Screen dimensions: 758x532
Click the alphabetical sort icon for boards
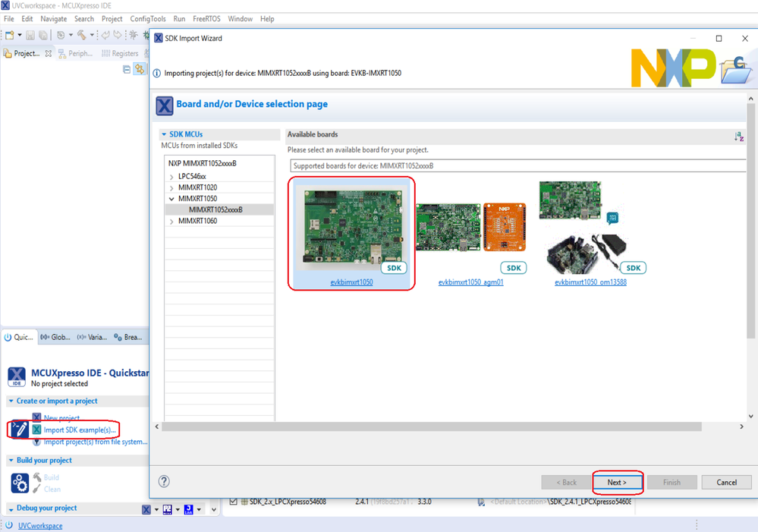point(739,137)
